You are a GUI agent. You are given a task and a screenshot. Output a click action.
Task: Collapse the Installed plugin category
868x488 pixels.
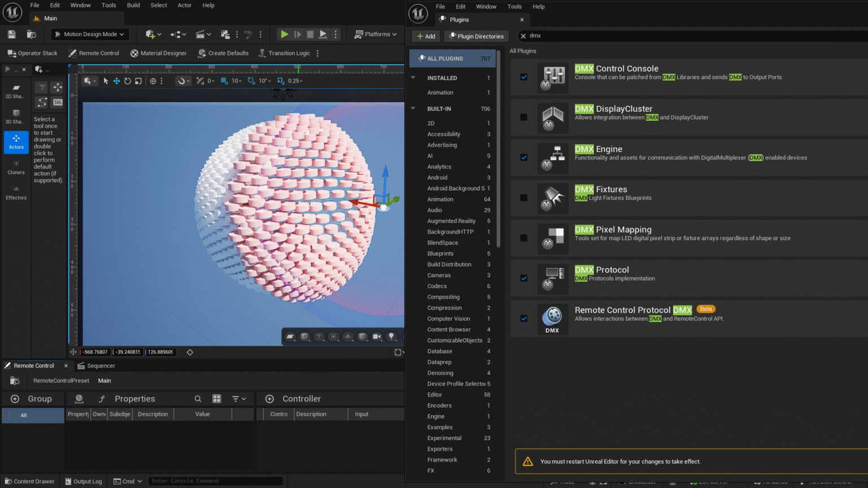coord(413,78)
